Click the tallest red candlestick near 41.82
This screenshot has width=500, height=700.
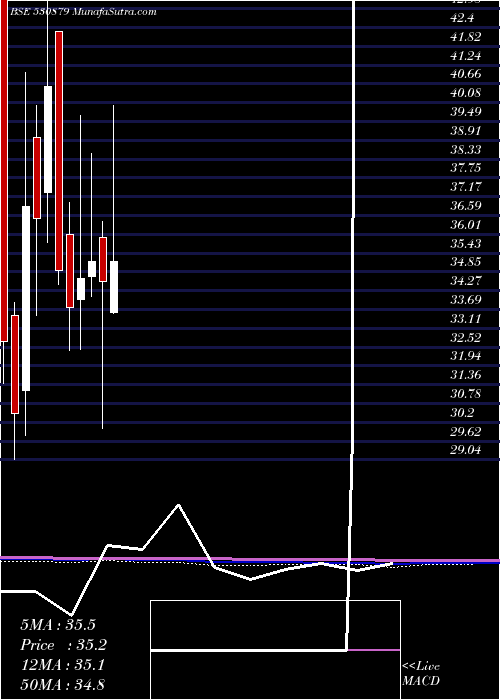[59, 151]
